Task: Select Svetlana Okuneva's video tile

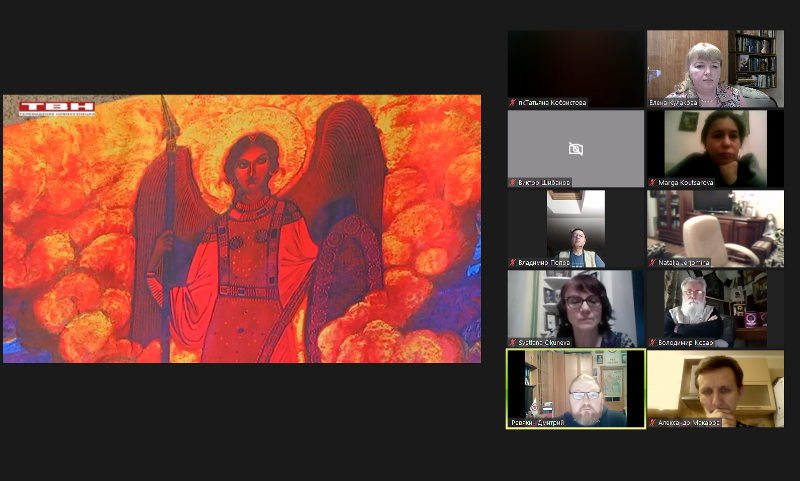Action: click(x=576, y=309)
